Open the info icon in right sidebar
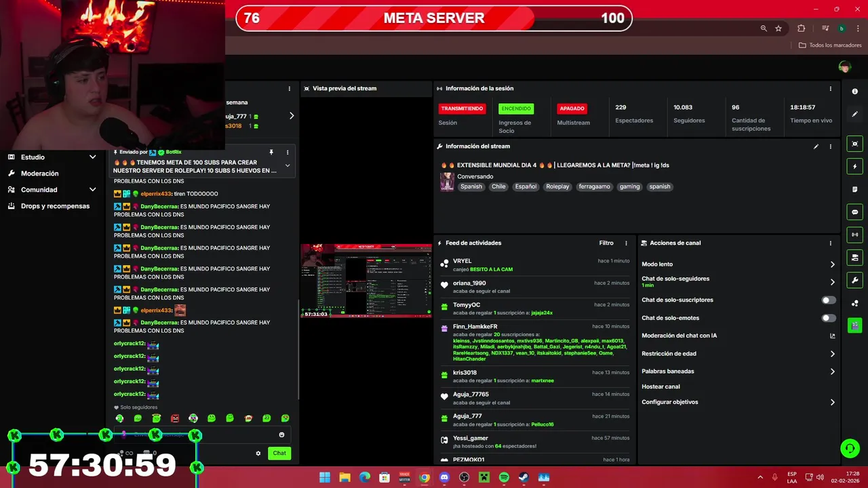 click(854, 91)
